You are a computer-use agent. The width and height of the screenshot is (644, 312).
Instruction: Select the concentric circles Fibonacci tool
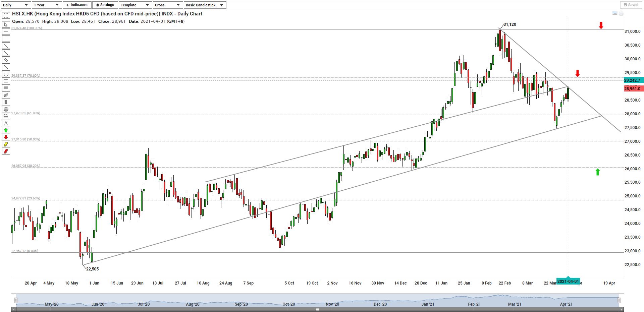(x=6, y=109)
